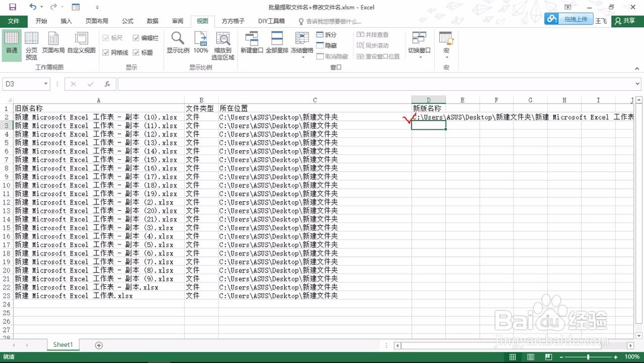644x363 pixels.
Task: Switch to Normal (普通) workbook view
Action: tap(12, 45)
